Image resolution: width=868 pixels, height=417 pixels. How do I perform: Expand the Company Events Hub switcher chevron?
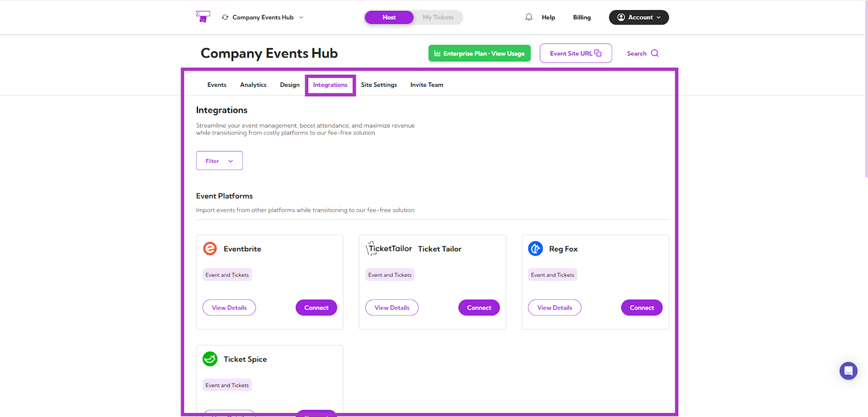point(301,17)
